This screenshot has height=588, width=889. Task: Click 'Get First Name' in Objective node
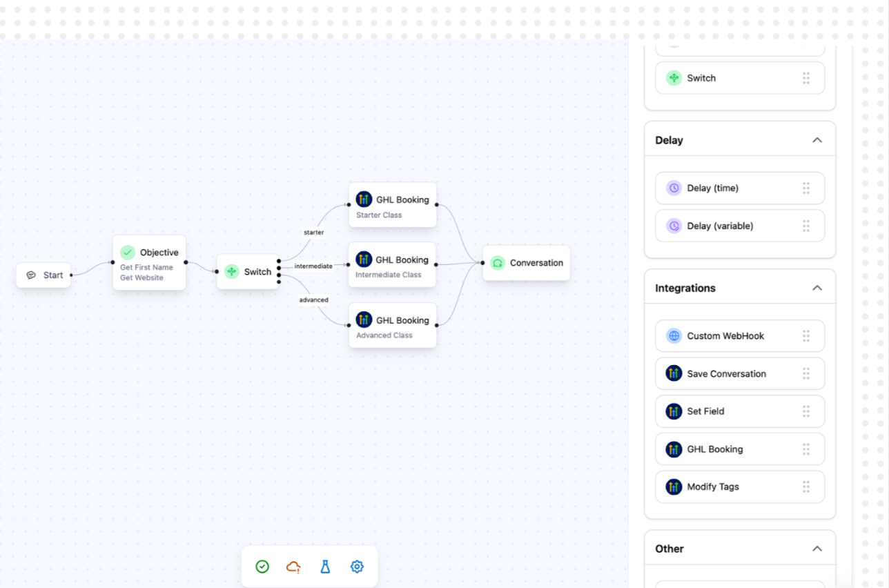[146, 267]
